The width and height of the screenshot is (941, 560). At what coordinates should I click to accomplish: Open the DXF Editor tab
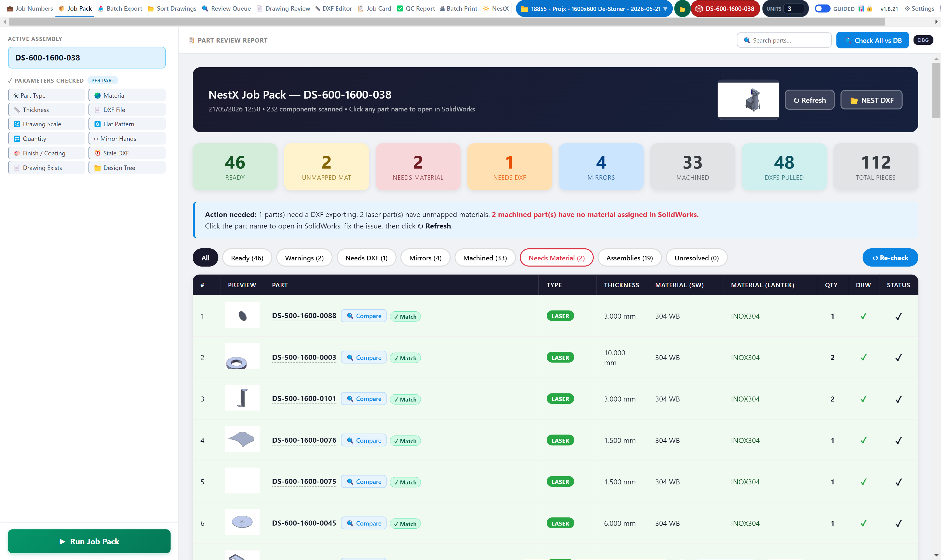[x=334, y=9]
